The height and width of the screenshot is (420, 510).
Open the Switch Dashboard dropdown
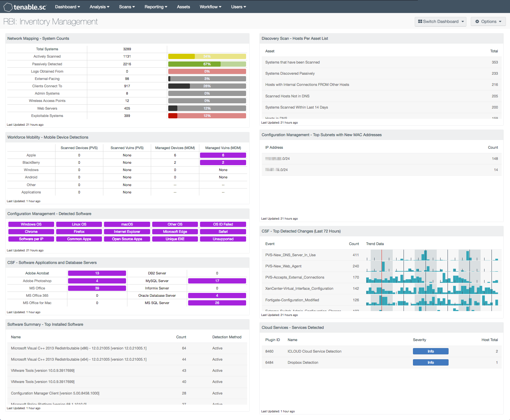point(441,22)
